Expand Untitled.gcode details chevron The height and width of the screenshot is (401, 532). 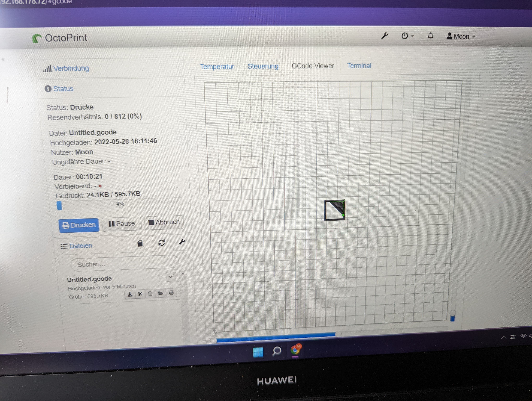(x=171, y=277)
